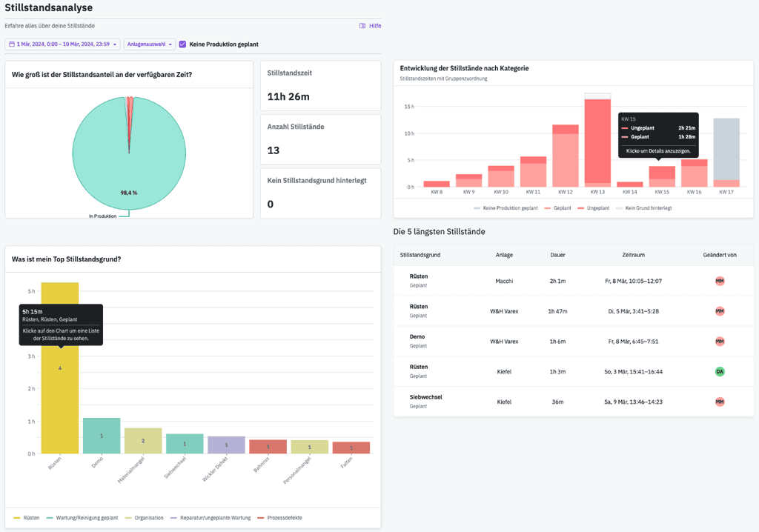
Task: Click the MM avatar for the 1h 47m Rüsten downtime
Action: click(718, 311)
